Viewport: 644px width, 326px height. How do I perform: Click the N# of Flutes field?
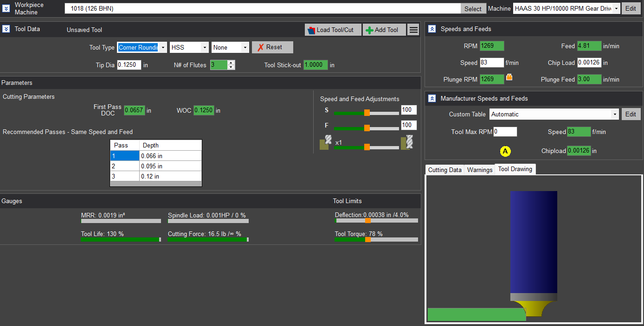[x=219, y=65]
